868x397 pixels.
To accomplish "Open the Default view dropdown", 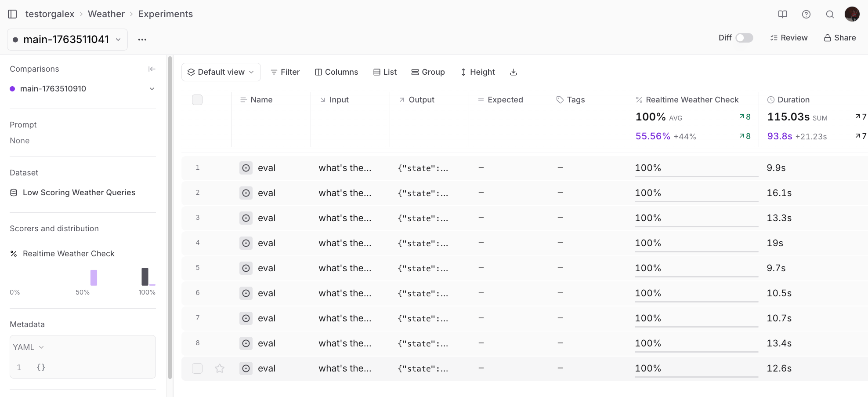I will click(x=221, y=72).
